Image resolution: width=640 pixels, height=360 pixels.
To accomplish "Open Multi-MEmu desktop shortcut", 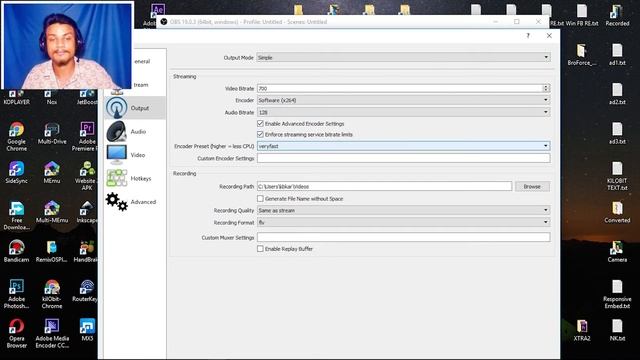I will pos(52,212).
